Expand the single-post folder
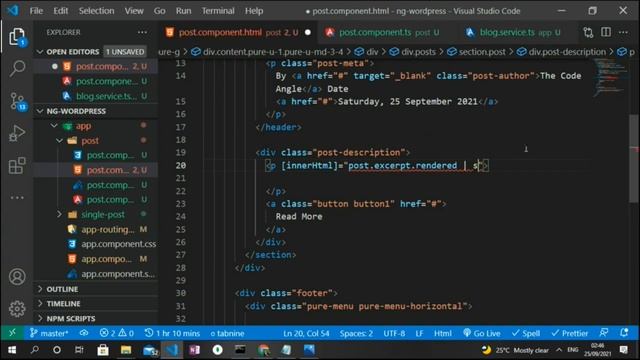 point(60,214)
